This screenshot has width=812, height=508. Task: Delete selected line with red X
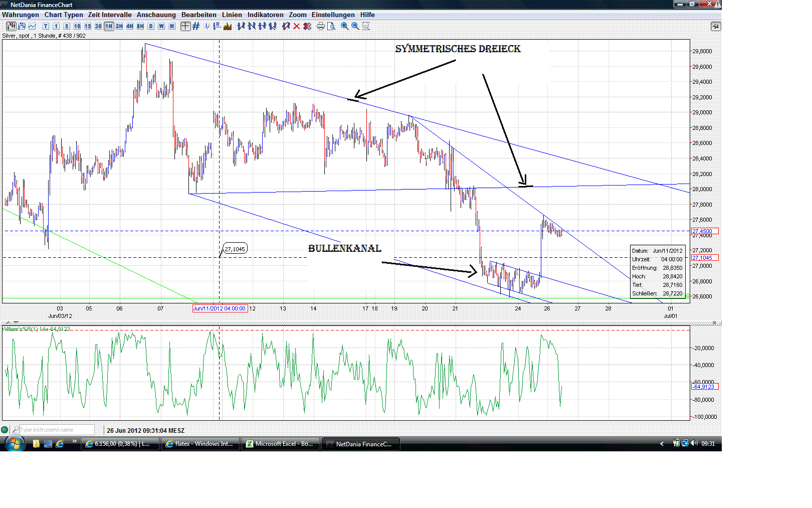click(296, 26)
